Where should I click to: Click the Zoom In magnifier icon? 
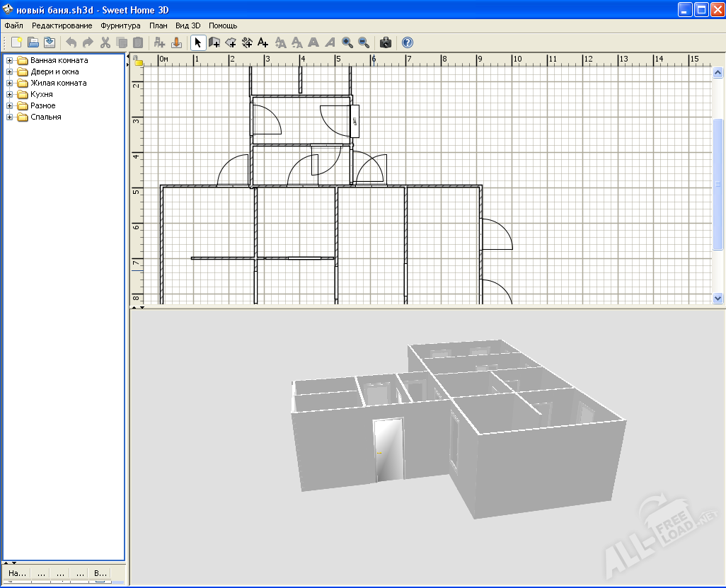click(347, 42)
